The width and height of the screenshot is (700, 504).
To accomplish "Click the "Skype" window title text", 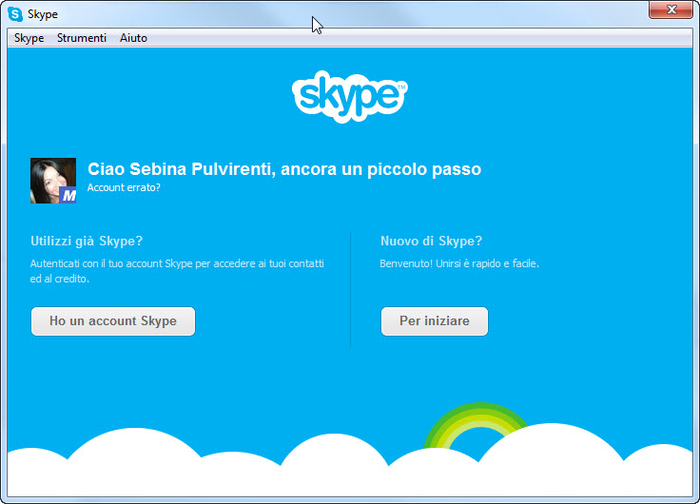I will click(x=43, y=14).
